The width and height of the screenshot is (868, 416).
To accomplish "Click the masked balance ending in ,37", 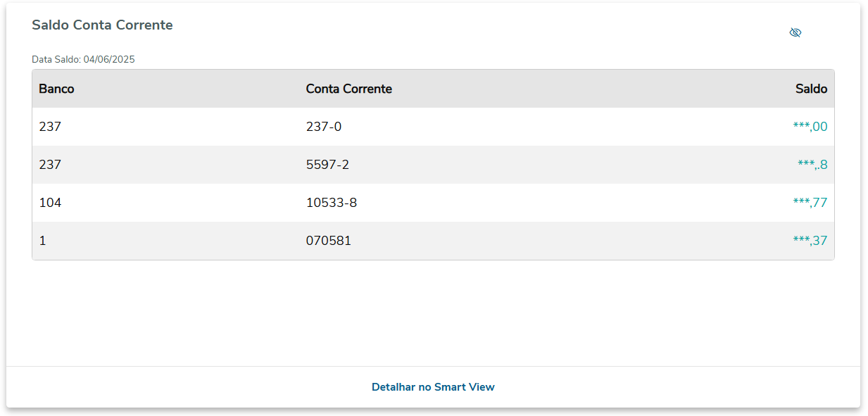I will [x=810, y=241].
